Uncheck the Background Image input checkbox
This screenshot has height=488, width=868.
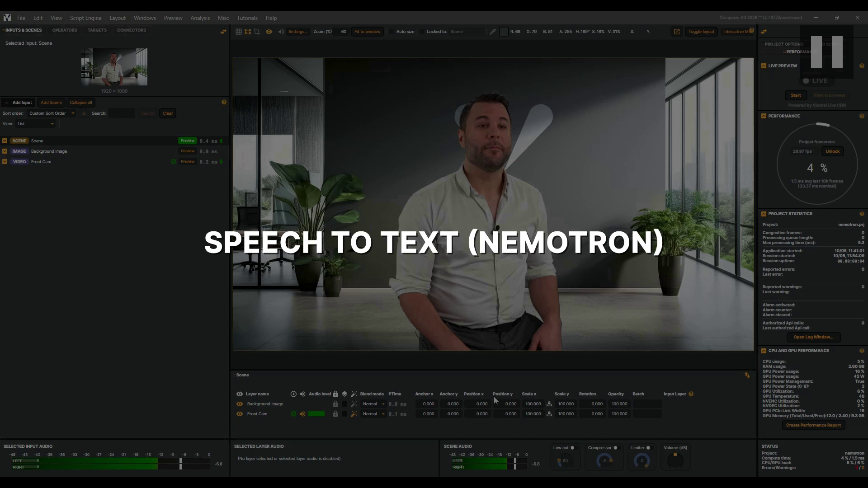click(x=5, y=151)
